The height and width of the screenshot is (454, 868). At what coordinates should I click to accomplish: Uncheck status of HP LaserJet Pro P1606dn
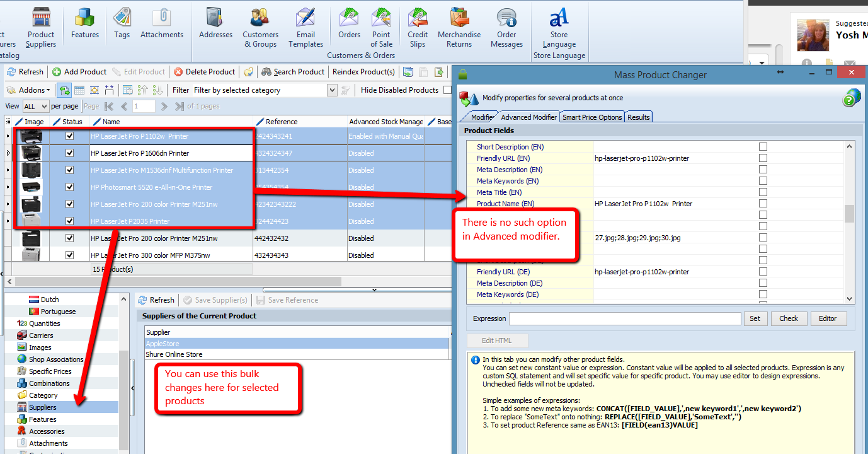tap(70, 153)
